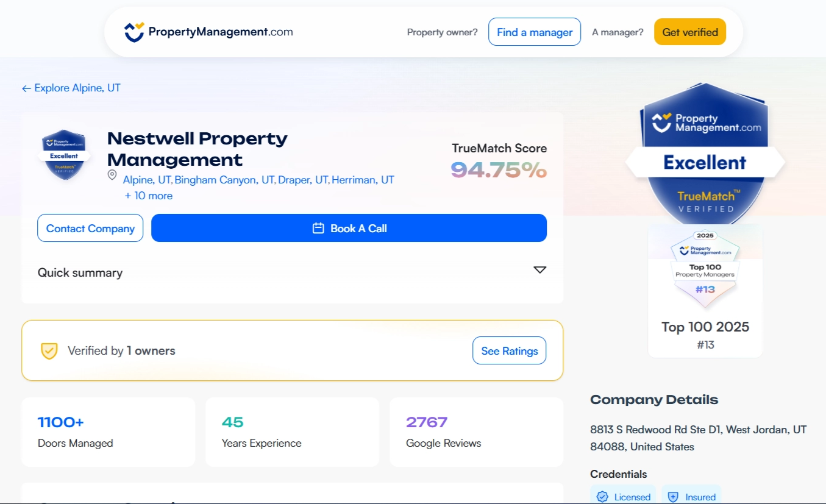The width and height of the screenshot is (826, 504).
Task: Go back via Explore Alpine, UT link
Action: pos(71,88)
